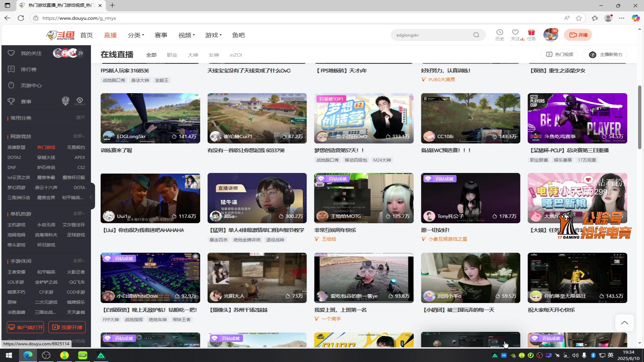Click 我要开播 button in sidebar
The height and width of the screenshot is (362, 644).
click(67, 327)
